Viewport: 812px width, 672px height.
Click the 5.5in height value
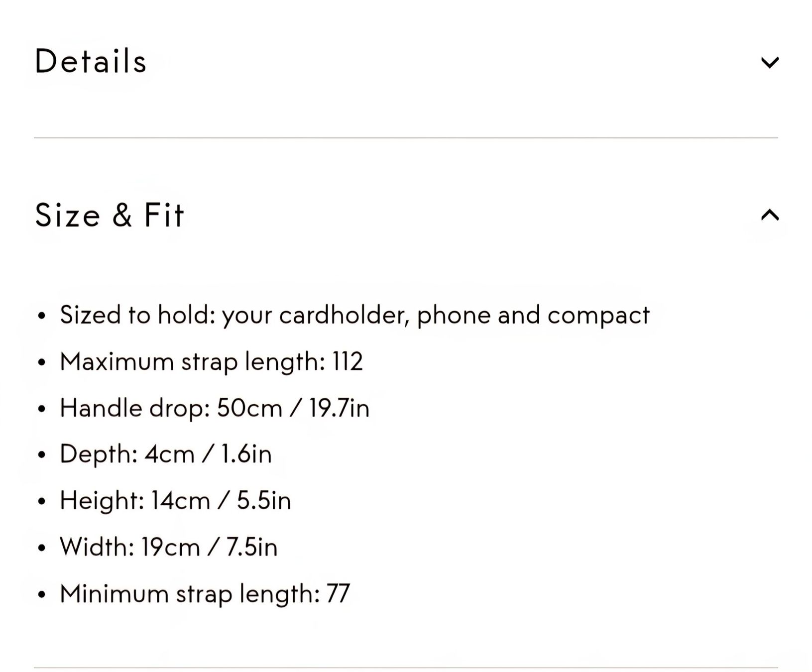tap(264, 500)
